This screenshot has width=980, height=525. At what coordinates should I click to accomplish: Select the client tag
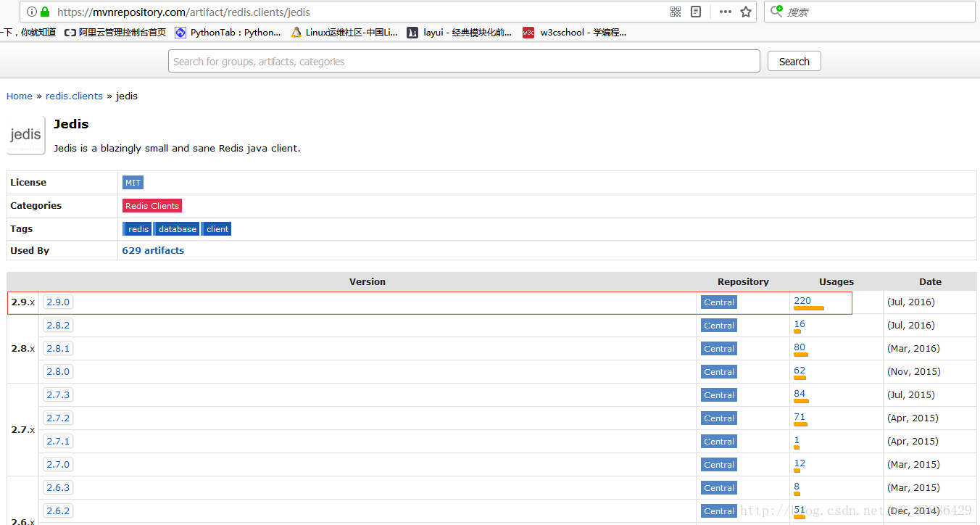[x=217, y=229]
